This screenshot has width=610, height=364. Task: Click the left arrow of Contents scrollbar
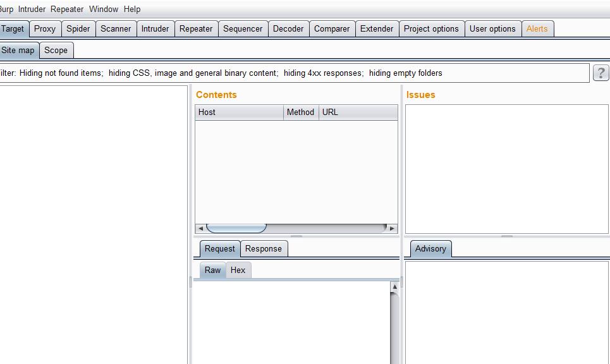click(x=200, y=228)
